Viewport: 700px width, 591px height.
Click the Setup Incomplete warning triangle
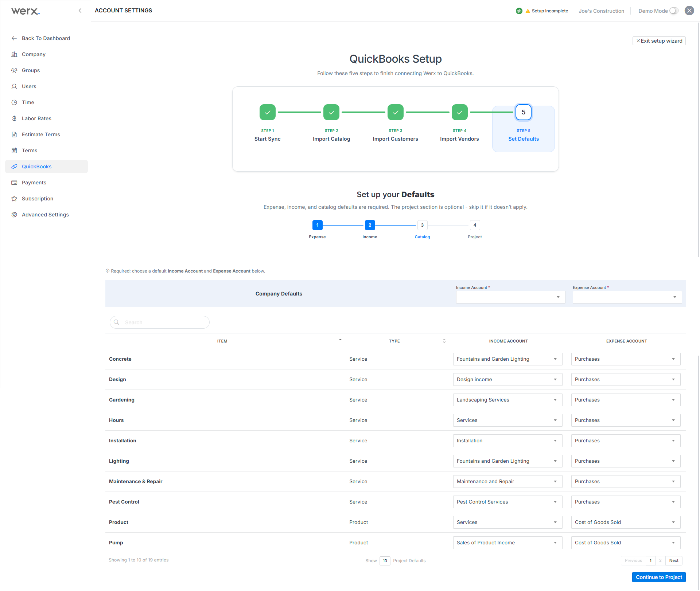point(528,11)
